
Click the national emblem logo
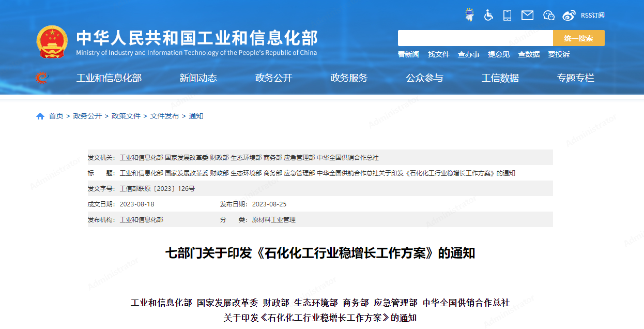click(52, 42)
